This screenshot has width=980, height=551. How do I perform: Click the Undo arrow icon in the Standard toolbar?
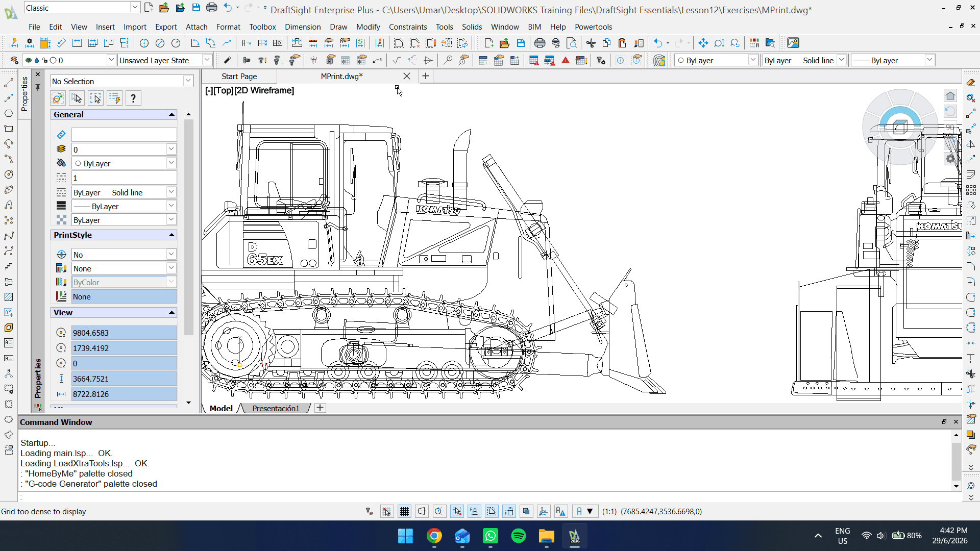[658, 43]
